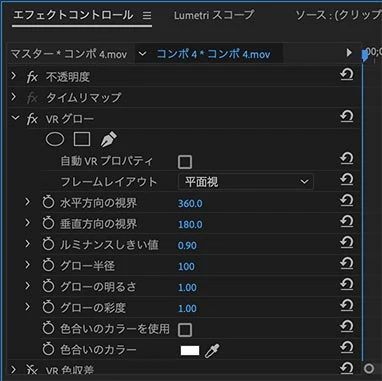382x381 pixels.
Task: Toggle the 色合いのカラー stopwatch
Action: click(x=48, y=349)
